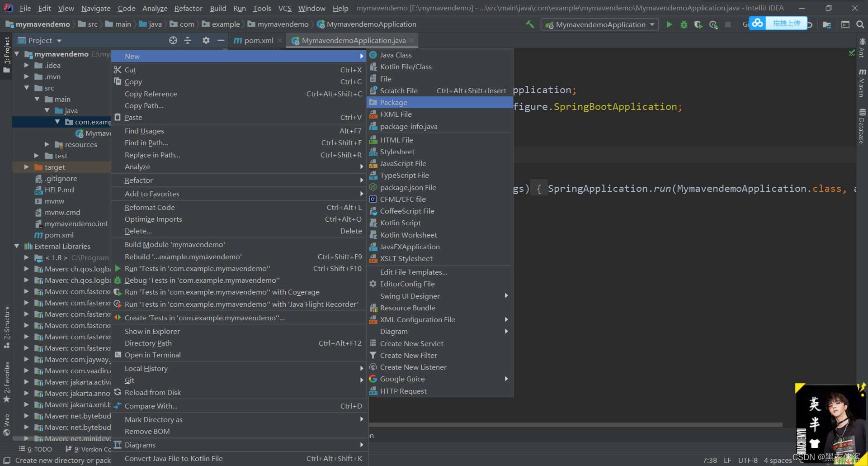Open the Profiler run icon
868x466 pixels.
pyautogui.click(x=713, y=24)
